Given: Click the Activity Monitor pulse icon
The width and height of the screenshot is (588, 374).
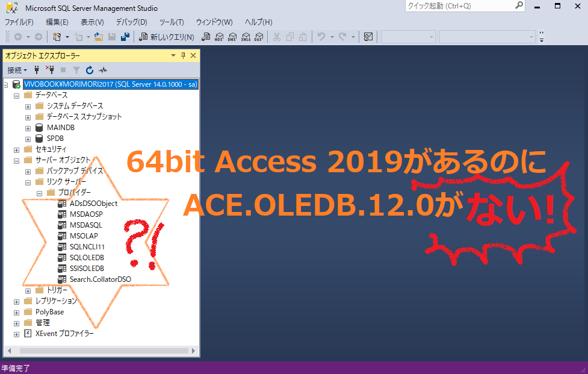Looking at the screenshot, I should click(103, 70).
